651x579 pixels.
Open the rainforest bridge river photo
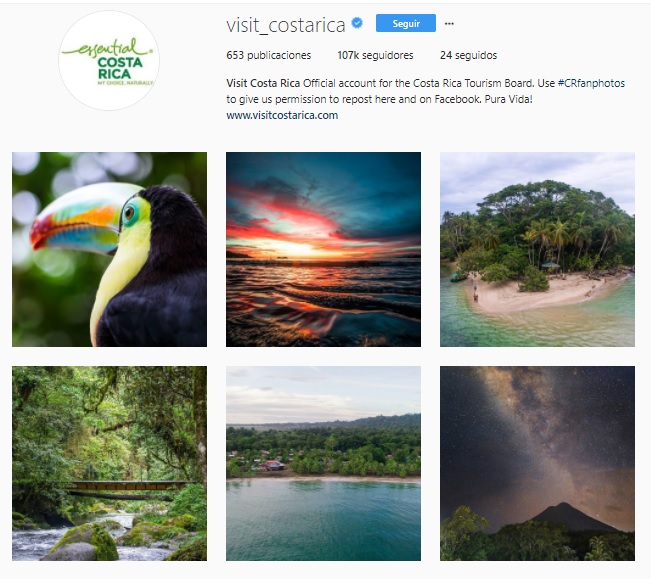coord(109,463)
